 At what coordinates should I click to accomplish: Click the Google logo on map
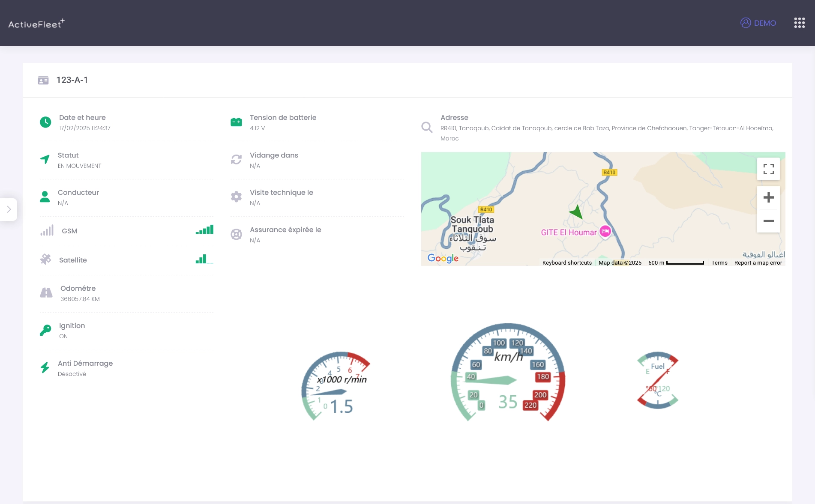pos(443,258)
